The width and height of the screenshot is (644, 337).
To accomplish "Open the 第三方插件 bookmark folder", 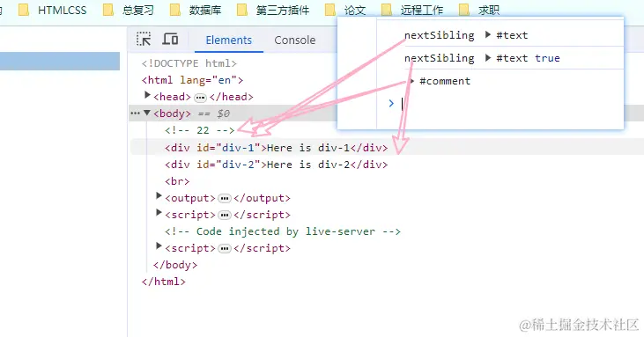I will [273, 10].
